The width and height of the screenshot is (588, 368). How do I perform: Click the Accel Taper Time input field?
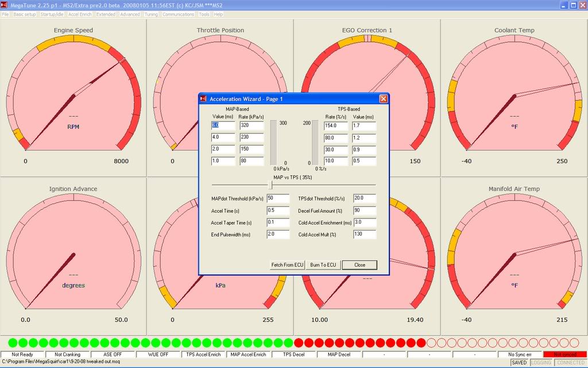278,223
